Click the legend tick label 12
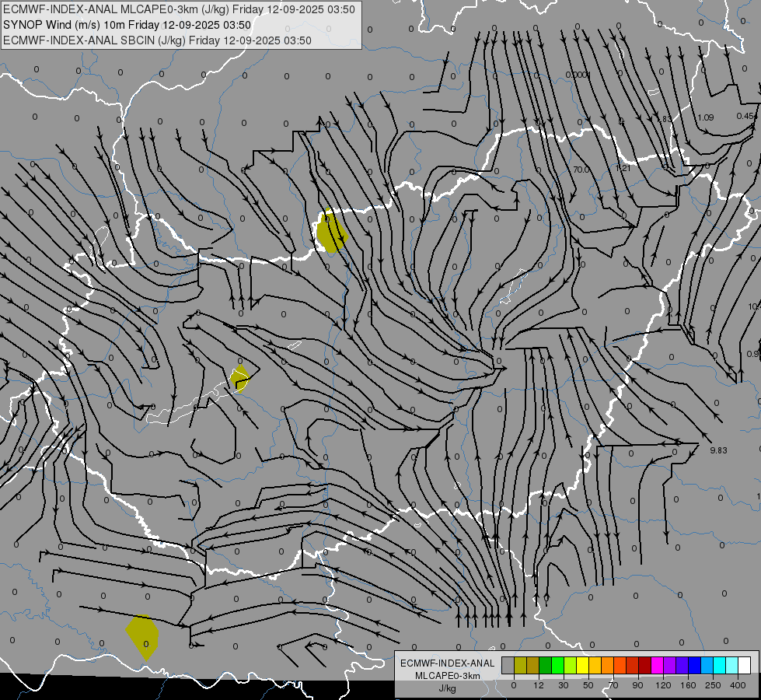Image resolution: width=761 pixels, height=700 pixels. [539, 685]
